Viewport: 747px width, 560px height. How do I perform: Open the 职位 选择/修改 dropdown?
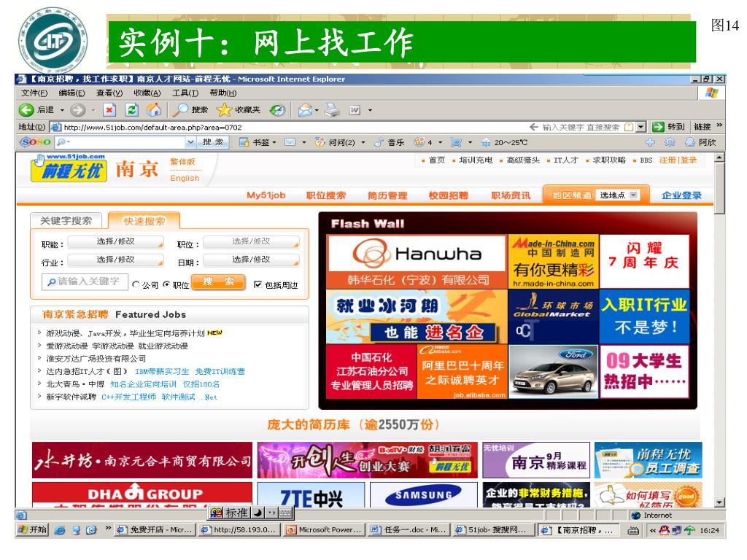point(252,242)
